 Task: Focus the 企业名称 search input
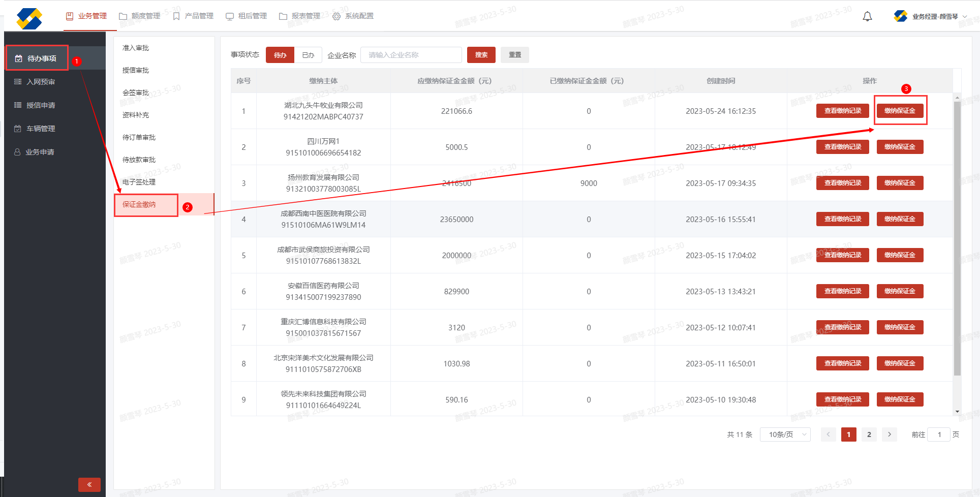click(x=411, y=55)
